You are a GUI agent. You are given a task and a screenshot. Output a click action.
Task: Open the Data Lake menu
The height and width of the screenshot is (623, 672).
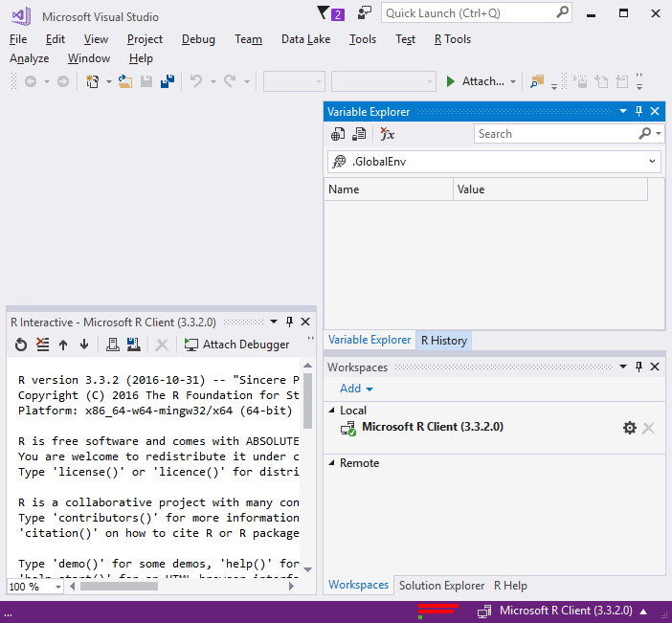click(305, 39)
